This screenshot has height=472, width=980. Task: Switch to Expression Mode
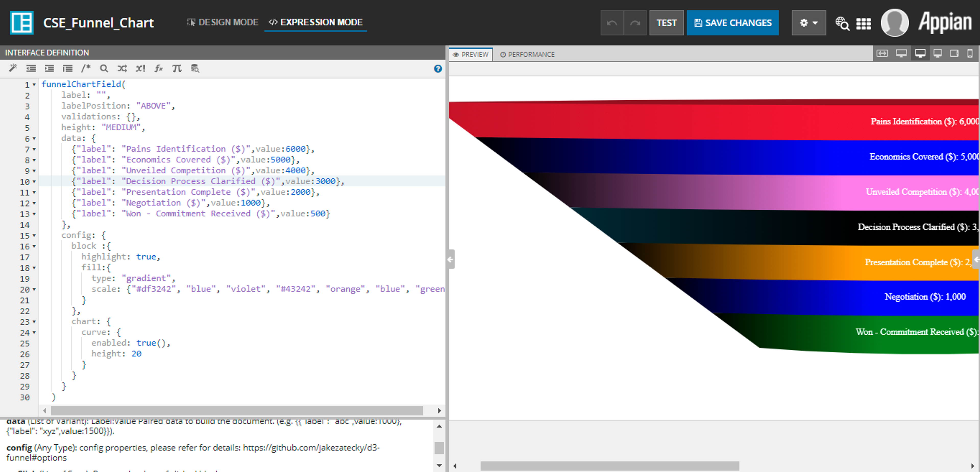[315, 22]
